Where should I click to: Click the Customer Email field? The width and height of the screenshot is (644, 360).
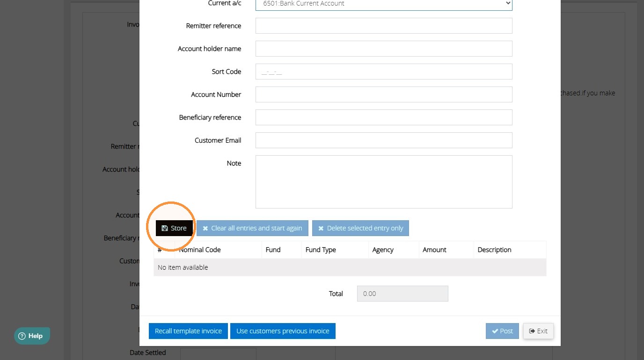point(384,140)
